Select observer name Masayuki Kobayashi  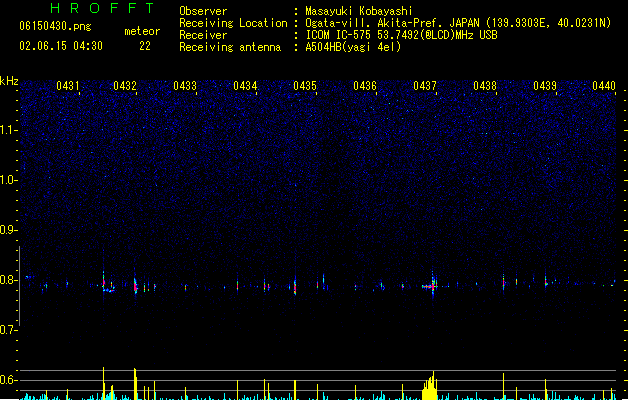click(x=359, y=11)
